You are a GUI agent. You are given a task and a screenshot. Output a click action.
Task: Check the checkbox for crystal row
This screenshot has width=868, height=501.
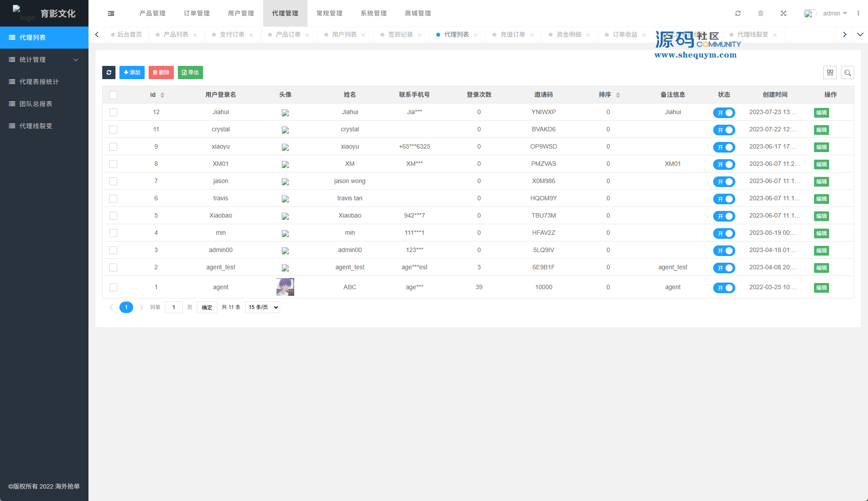tap(113, 130)
